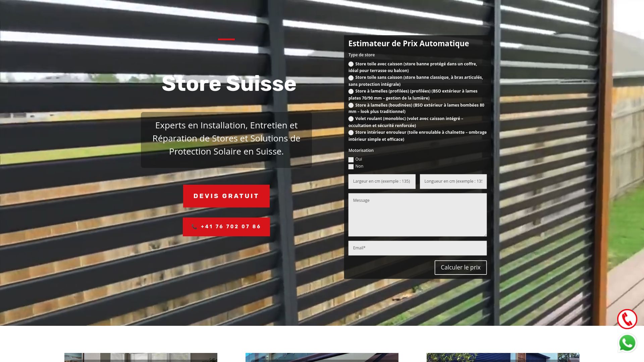
Task: Select "Store toile avec caisson" type
Action: pos(351,64)
